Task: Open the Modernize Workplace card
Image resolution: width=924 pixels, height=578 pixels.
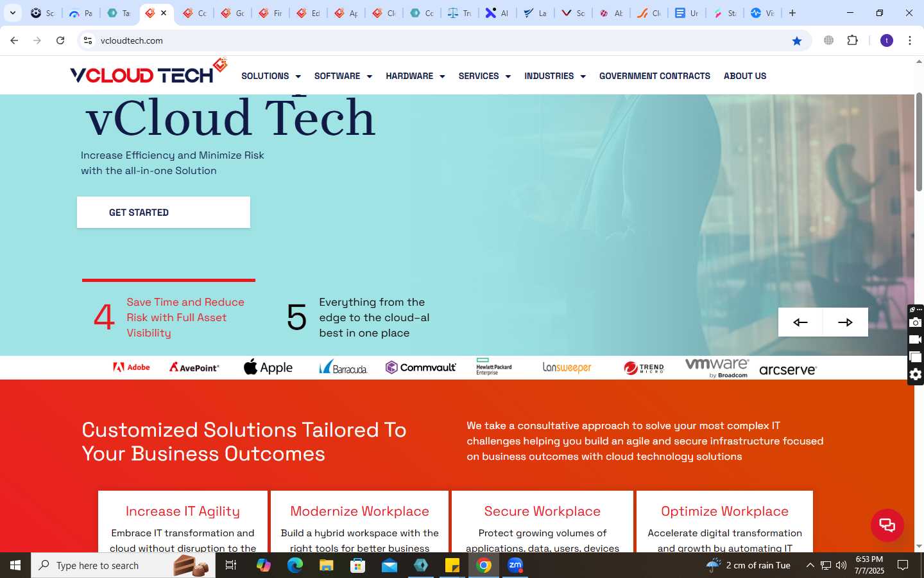Action: [360, 521]
